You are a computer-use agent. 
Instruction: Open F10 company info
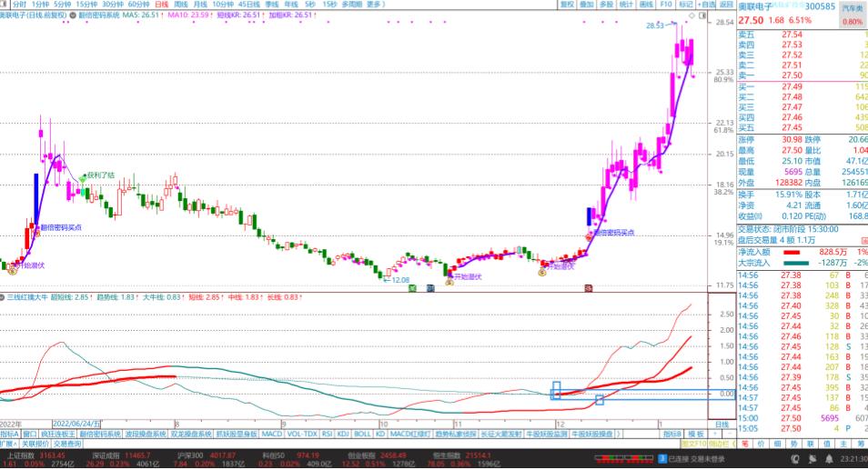(666, 5)
